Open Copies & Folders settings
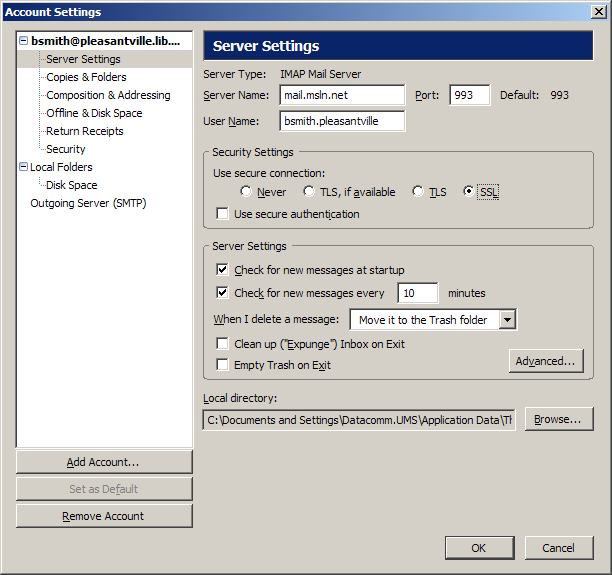This screenshot has height=575, width=612. pos(86,77)
